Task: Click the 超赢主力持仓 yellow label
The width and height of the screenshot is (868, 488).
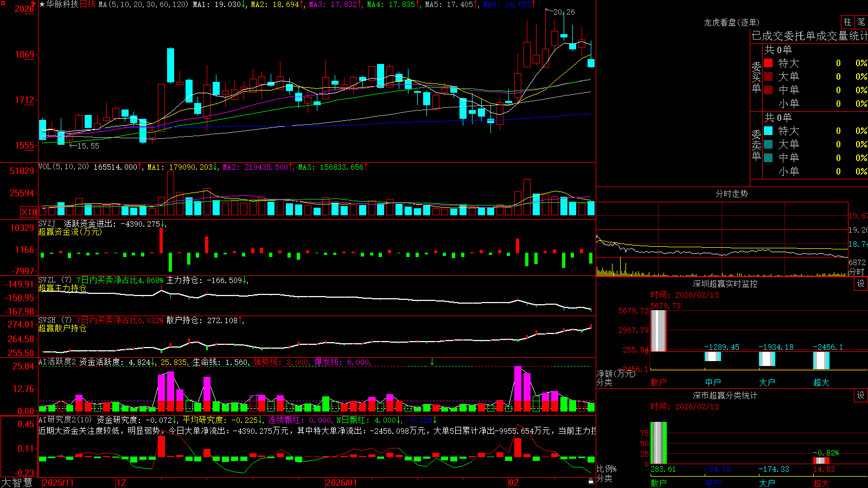Action: (62, 288)
